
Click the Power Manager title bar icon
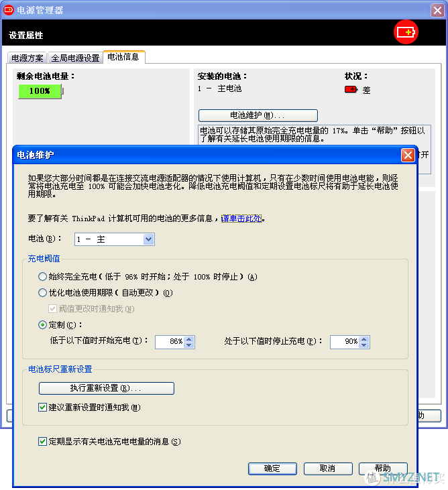click(x=9, y=10)
